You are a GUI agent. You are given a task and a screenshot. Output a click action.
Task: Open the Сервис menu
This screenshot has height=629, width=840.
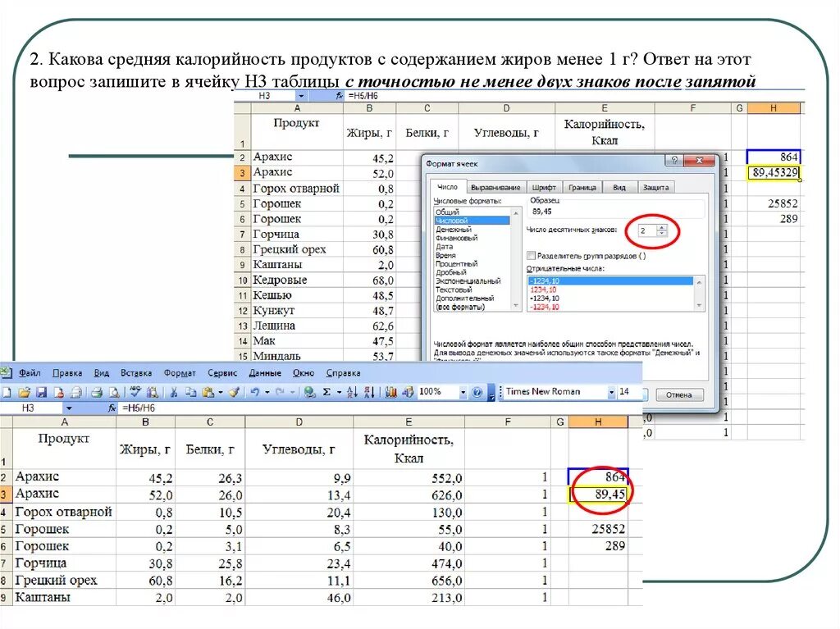[x=222, y=373]
